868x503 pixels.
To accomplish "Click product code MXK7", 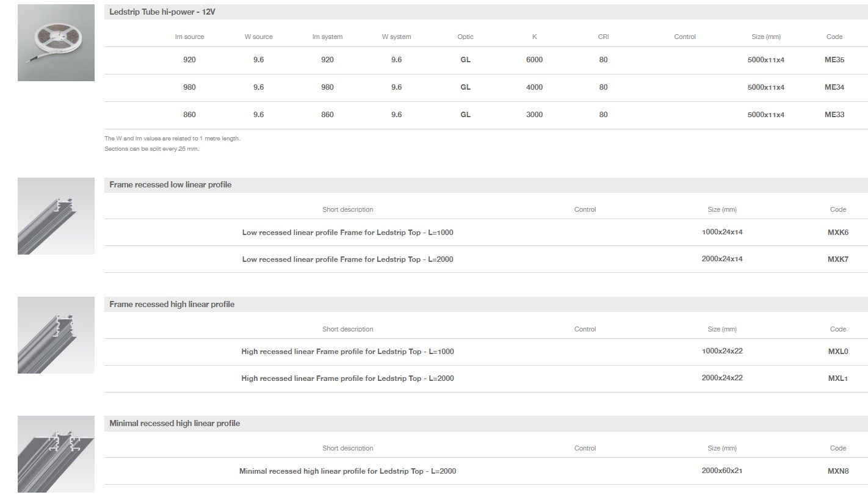I will click(837, 259).
